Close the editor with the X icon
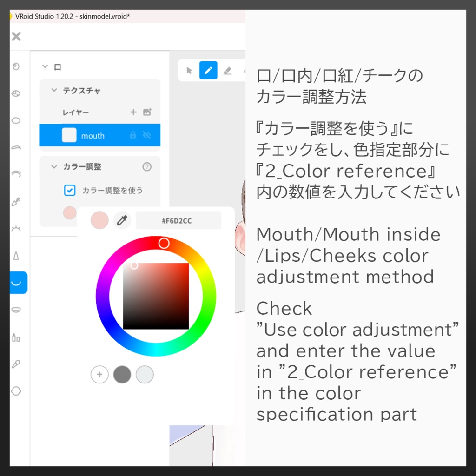Image resolution: width=476 pixels, height=476 pixels. tap(16, 36)
